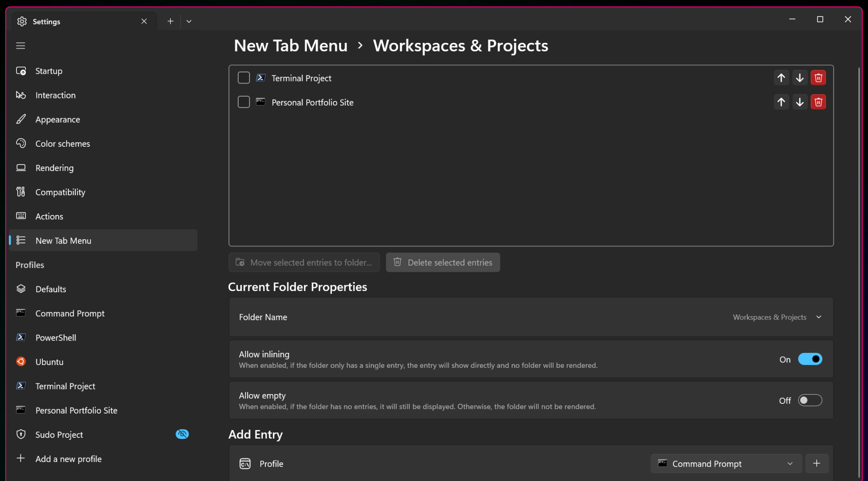Click the hamburger navigation menu icon
Image resolution: width=868 pixels, height=481 pixels.
pos(21,46)
